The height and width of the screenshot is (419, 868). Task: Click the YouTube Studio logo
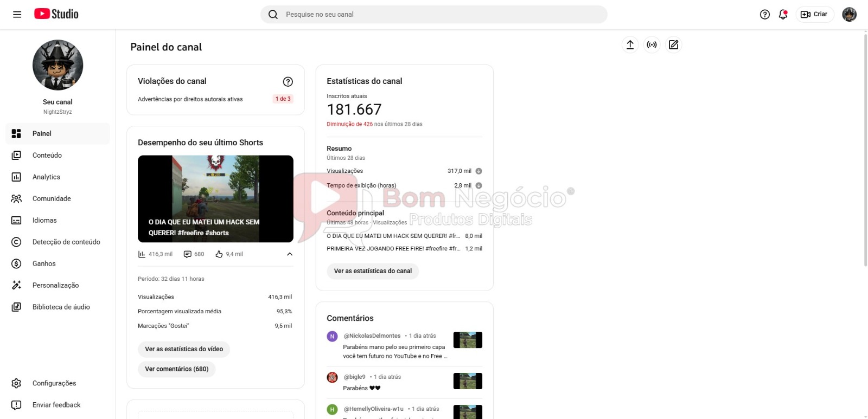(x=56, y=14)
